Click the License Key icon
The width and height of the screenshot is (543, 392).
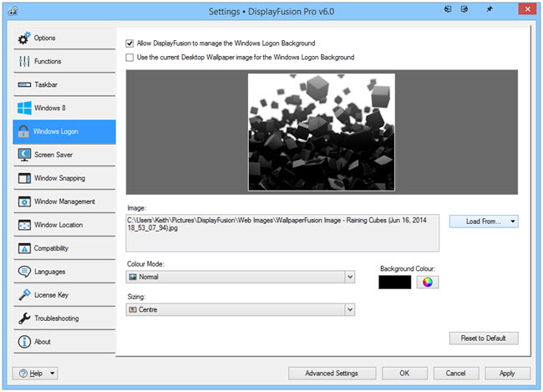[x=24, y=295]
